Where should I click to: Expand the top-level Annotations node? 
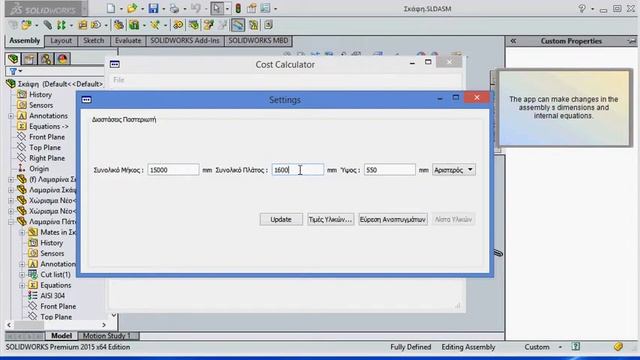point(11,116)
